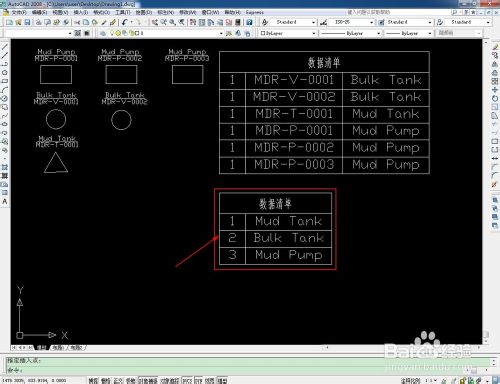Toggle 极轴 polar tracking in status bar
The image size is (500, 384).
tap(130, 380)
